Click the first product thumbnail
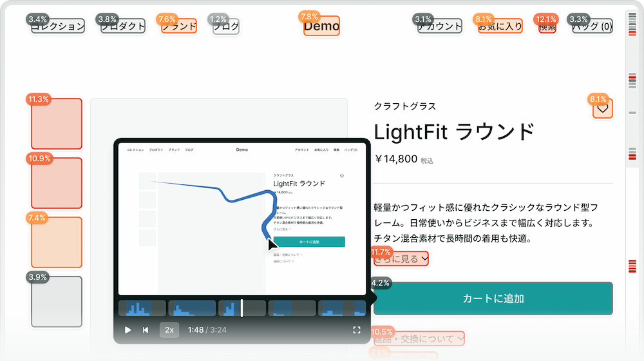The image size is (644, 361). 57,124
